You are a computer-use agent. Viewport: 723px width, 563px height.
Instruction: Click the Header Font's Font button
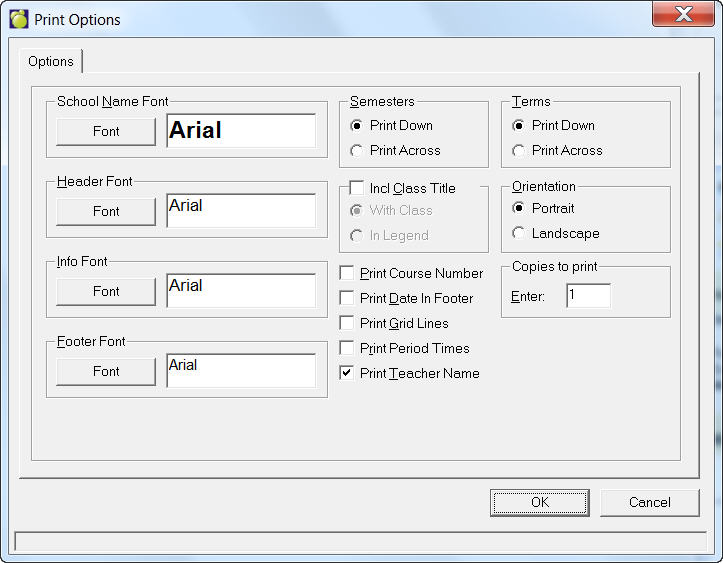[106, 211]
